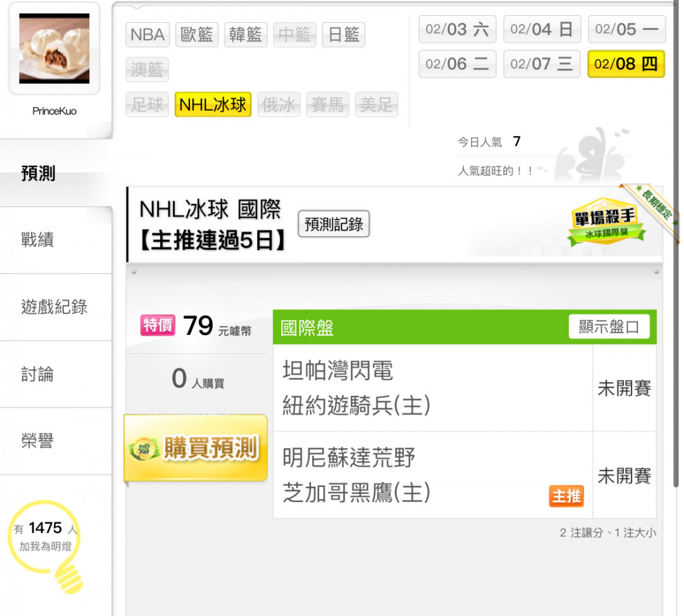Click the light bulb follower icon
The height and width of the screenshot is (616, 684).
[46, 546]
